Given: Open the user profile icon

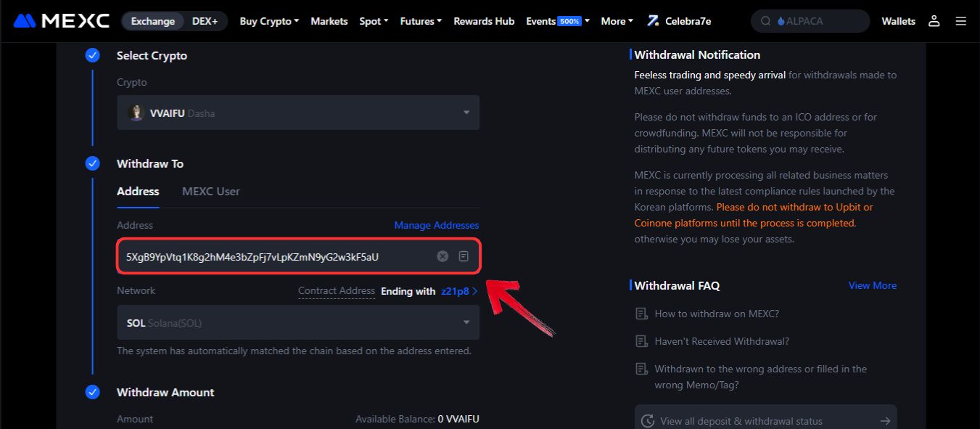Looking at the screenshot, I should pyautogui.click(x=934, y=21).
